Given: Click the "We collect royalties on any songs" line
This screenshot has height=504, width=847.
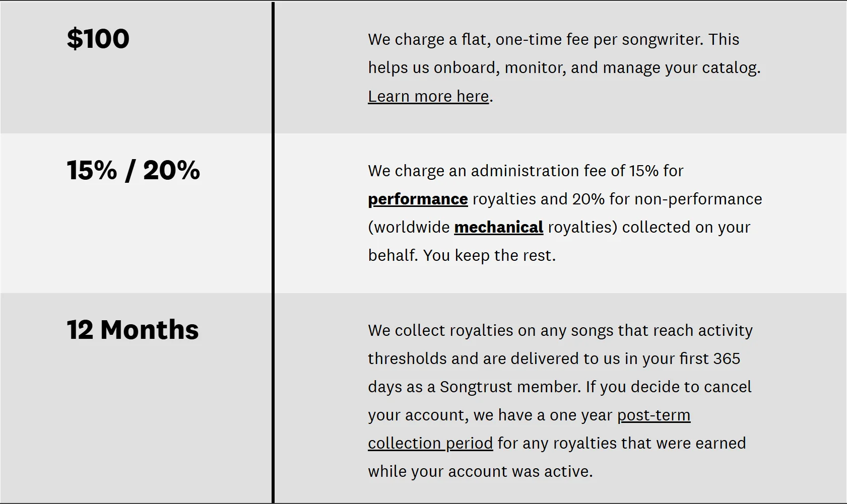Looking at the screenshot, I should tap(560, 330).
